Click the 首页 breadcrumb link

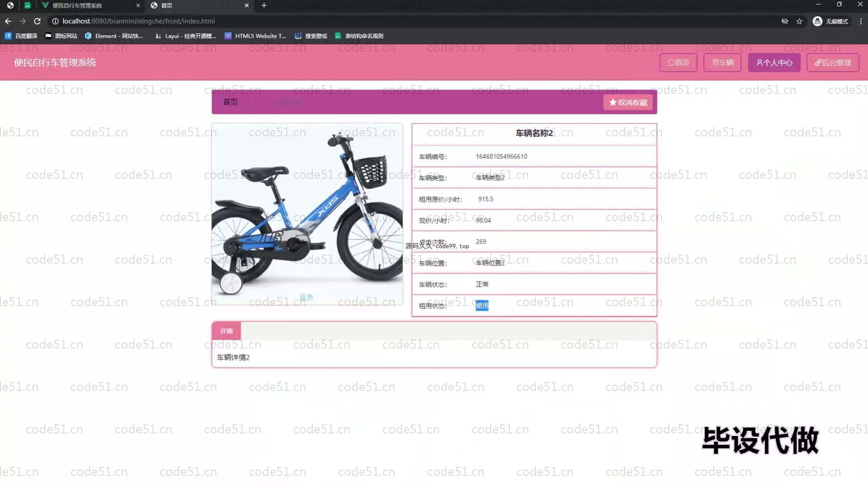pos(230,102)
